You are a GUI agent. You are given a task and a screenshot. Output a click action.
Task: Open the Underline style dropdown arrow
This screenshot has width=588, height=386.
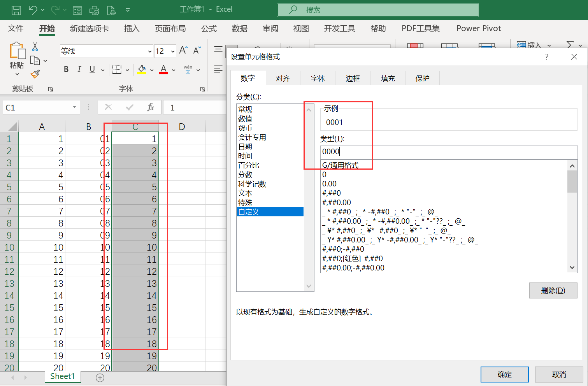tap(103, 70)
